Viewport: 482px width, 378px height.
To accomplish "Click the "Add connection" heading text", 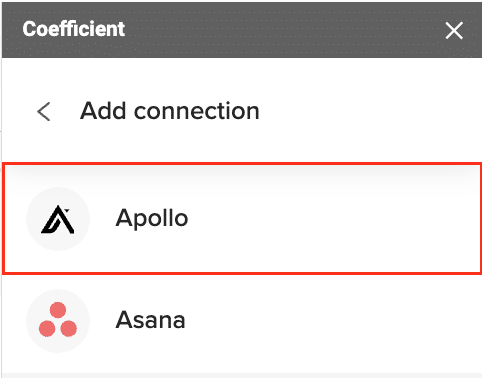I will [x=170, y=111].
